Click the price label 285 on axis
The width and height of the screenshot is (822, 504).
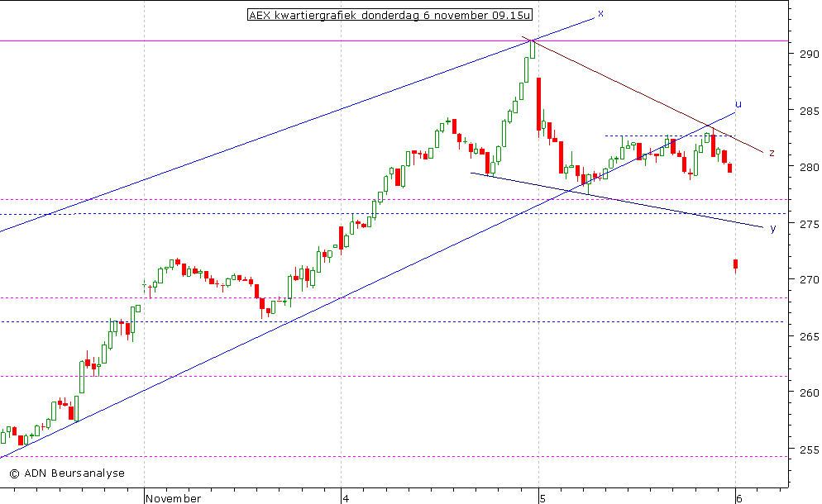click(809, 111)
